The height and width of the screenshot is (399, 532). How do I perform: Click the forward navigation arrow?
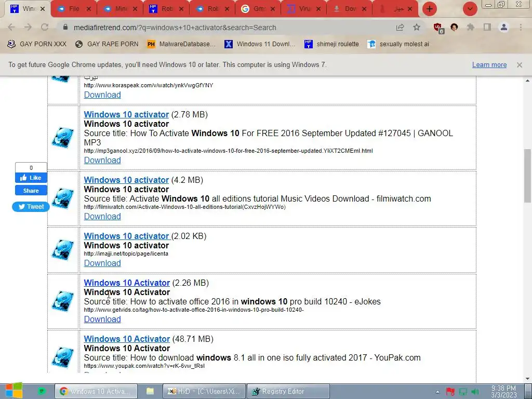[28, 28]
